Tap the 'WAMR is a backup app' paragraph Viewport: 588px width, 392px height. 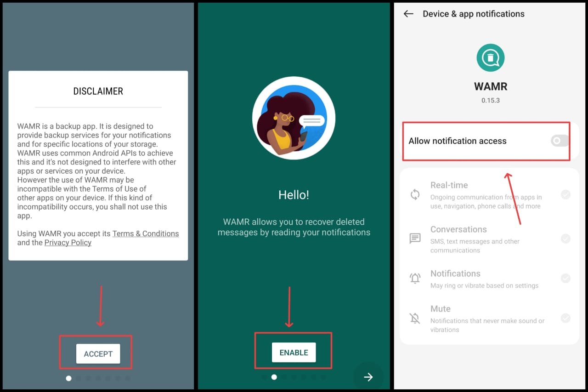[97, 171]
